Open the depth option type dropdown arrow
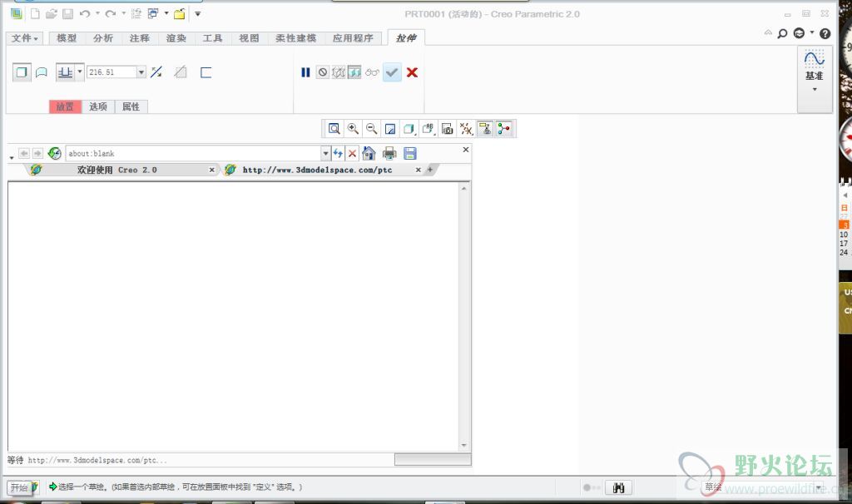Image resolution: width=852 pixels, height=504 pixels. pos(79,72)
